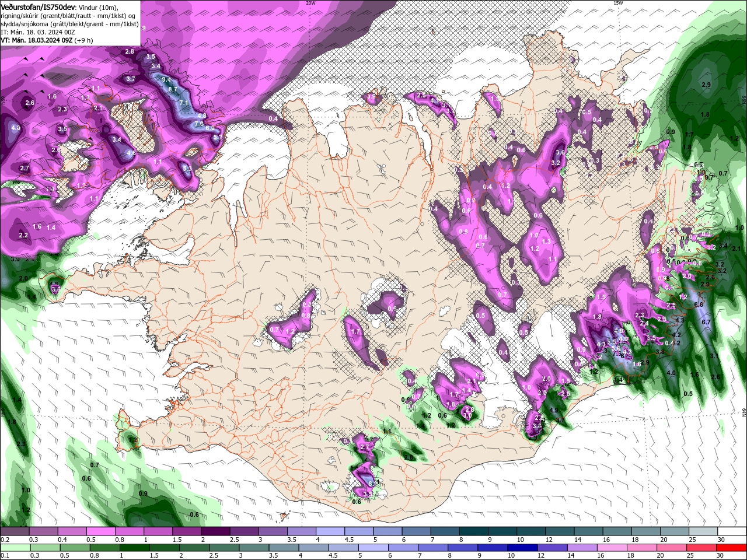Select the light pink swatch between 16 and 18
The height and width of the screenshot is (560, 747).
(611, 548)
